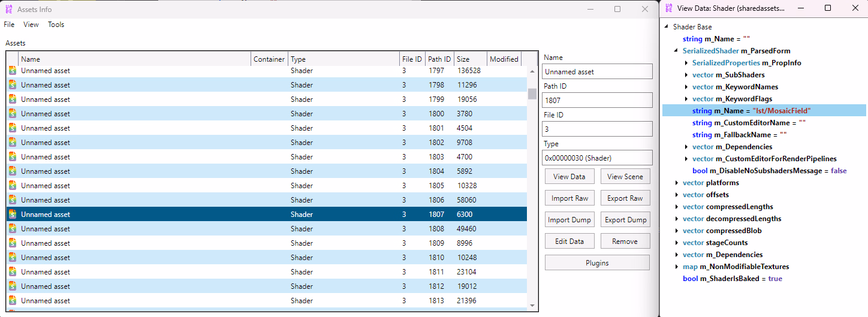868x317 pixels.
Task: Click the assets list vertical scrollbar thumb
Action: [x=532, y=93]
